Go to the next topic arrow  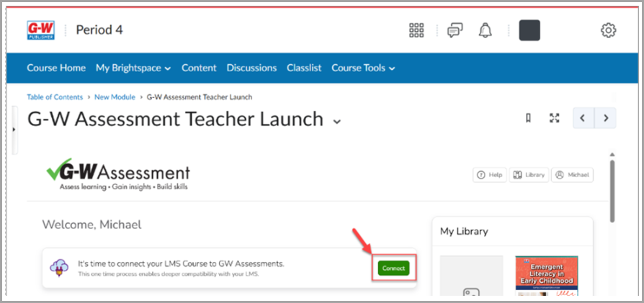pos(605,118)
